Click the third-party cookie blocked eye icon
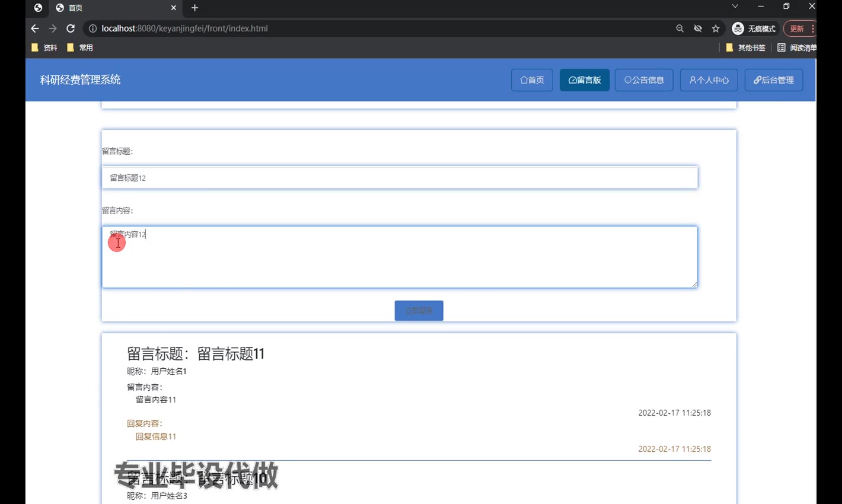The image size is (842, 504). (x=698, y=28)
